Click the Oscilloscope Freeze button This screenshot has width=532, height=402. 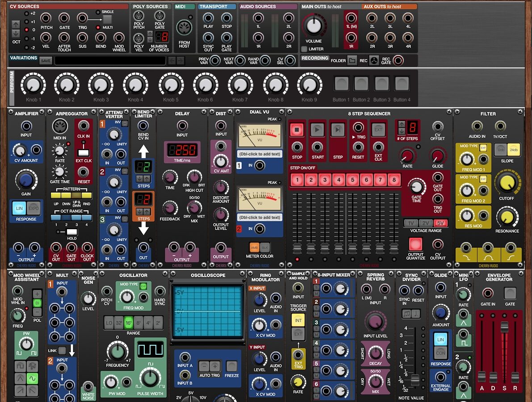(x=231, y=366)
